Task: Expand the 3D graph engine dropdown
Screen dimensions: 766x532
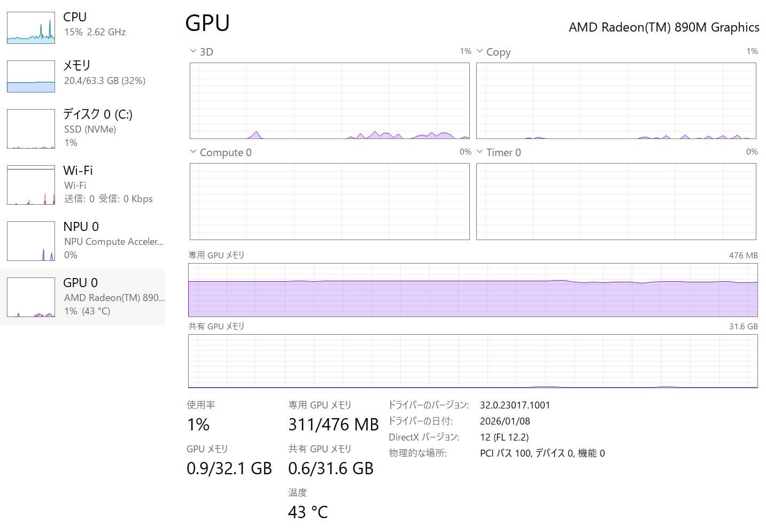Action: tap(193, 51)
